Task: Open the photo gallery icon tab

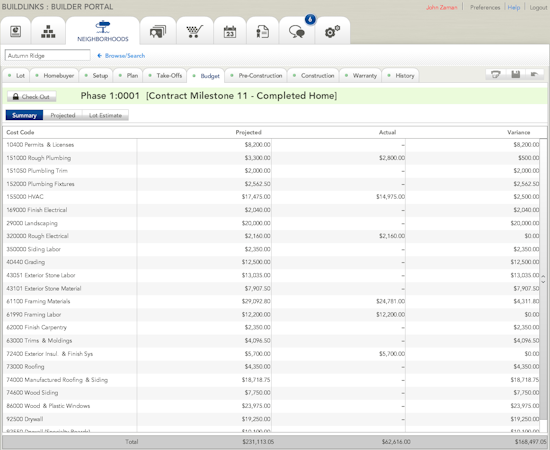Action: coord(158,32)
